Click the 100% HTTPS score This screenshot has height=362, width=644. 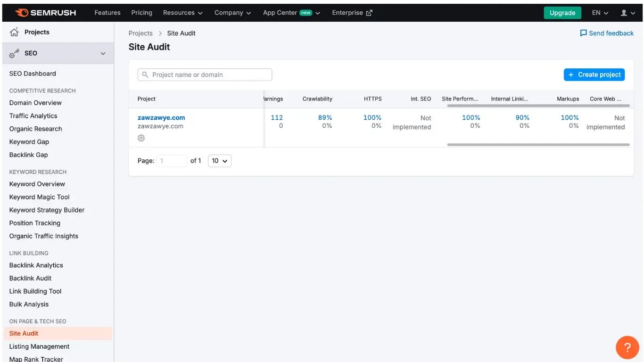372,117
